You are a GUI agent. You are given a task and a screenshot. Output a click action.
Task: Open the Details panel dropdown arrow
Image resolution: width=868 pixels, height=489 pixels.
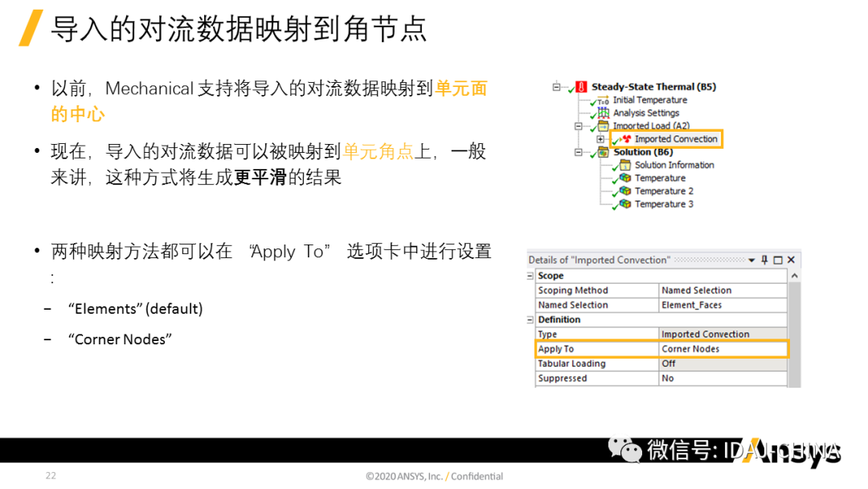click(x=751, y=261)
